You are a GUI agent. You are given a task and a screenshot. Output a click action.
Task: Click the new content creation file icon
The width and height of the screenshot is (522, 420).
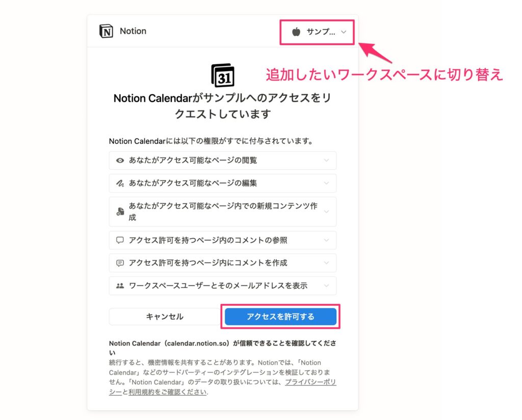click(120, 212)
